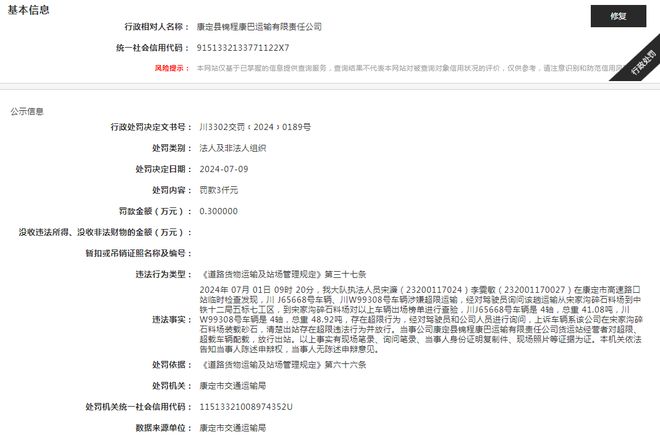Select fine amount 0.300000

(x=218, y=211)
